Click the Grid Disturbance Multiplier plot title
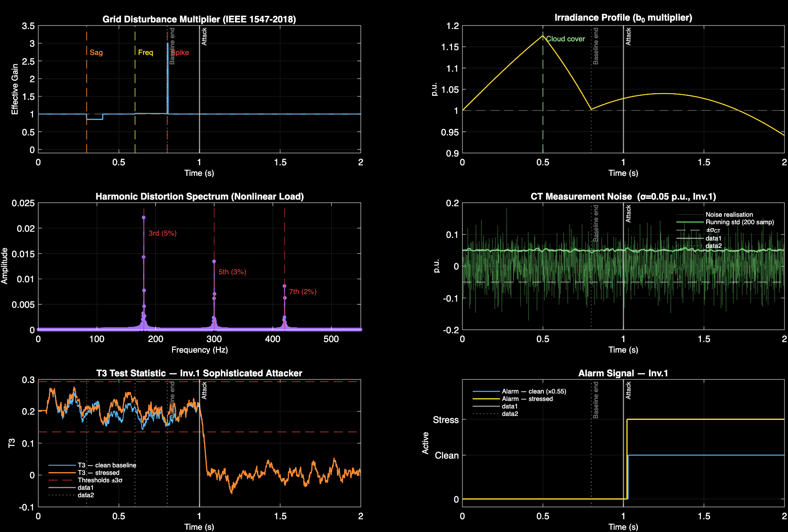788x532 pixels. click(199, 19)
